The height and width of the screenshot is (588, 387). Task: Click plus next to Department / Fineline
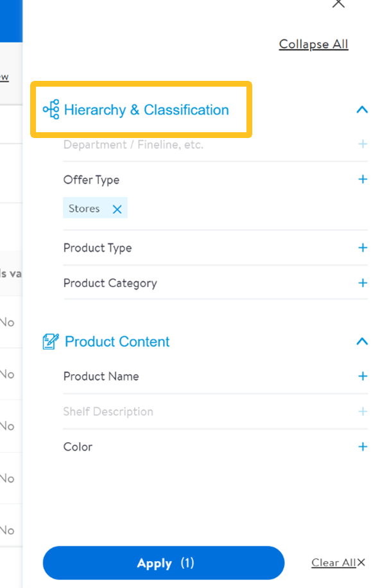point(363,144)
